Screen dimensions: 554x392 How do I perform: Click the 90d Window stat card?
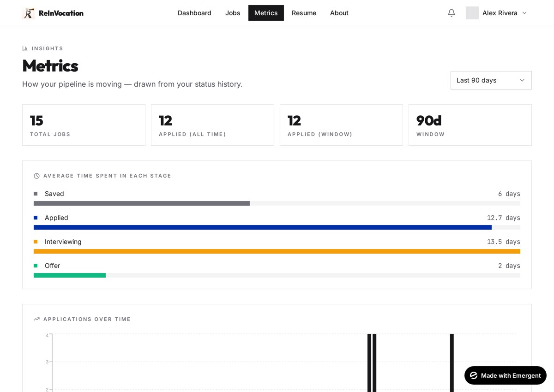coord(470,125)
